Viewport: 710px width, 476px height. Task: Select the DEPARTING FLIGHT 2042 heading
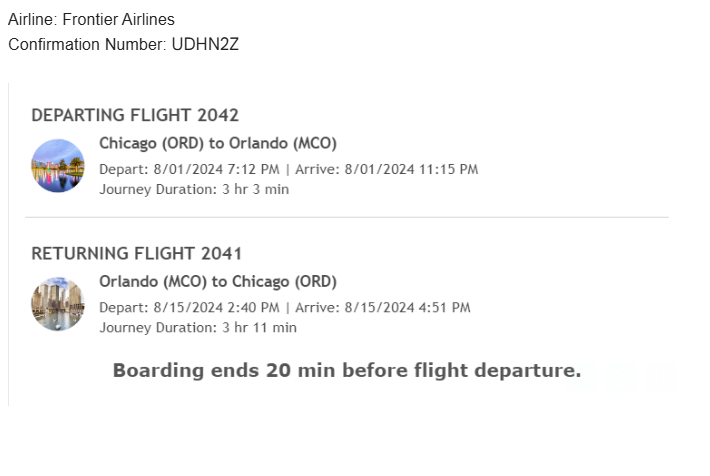[135, 115]
